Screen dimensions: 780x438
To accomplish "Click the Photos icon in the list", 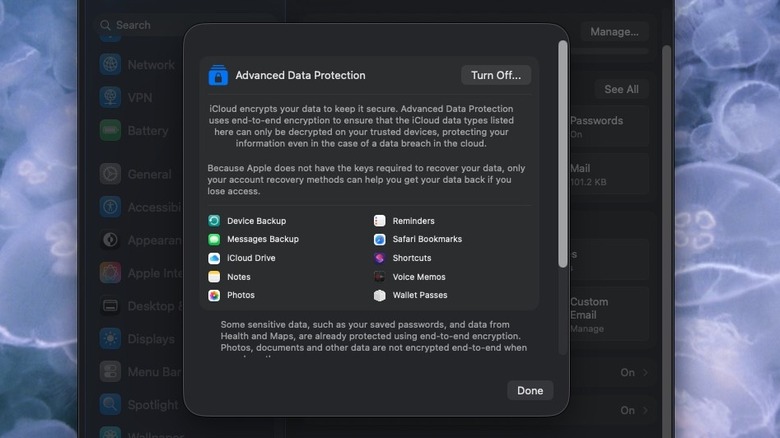I will pyautogui.click(x=214, y=295).
